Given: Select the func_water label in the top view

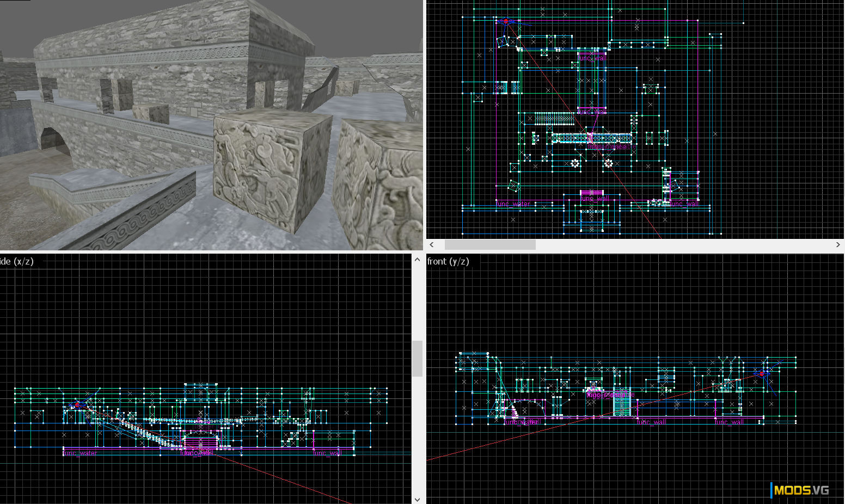Looking at the screenshot, I should tap(513, 204).
